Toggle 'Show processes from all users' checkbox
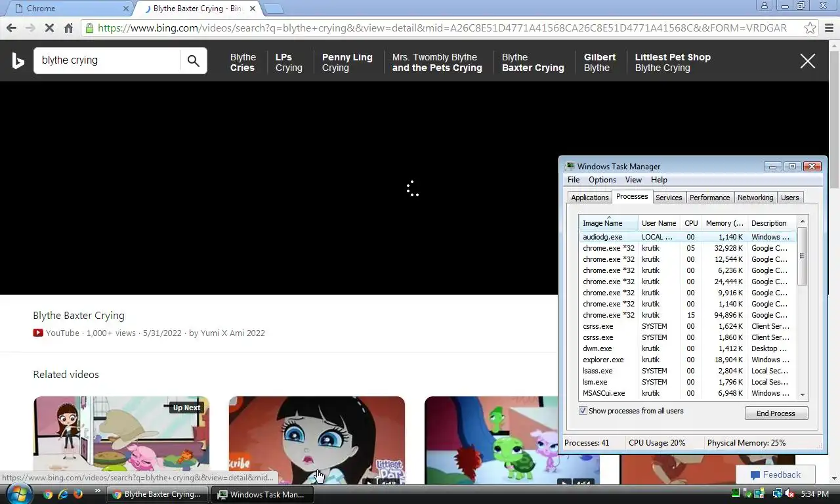 tap(583, 411)
